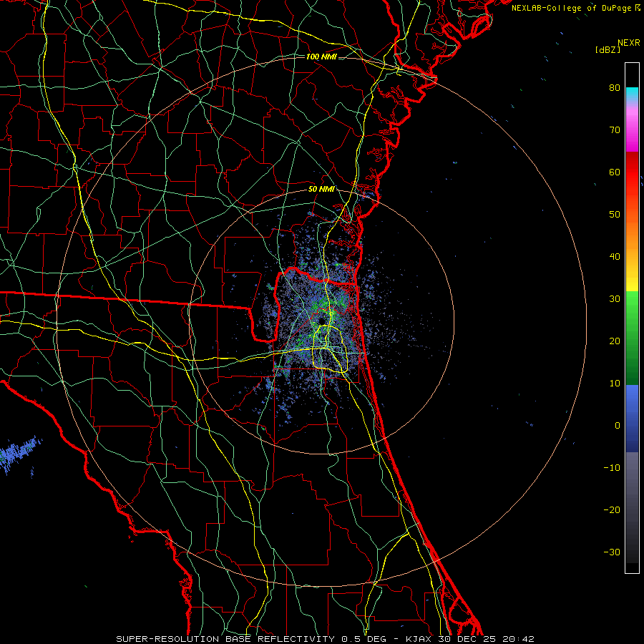Click the -20 value on the dBZ scale
The image size is (644, 644).
point(612,510)
